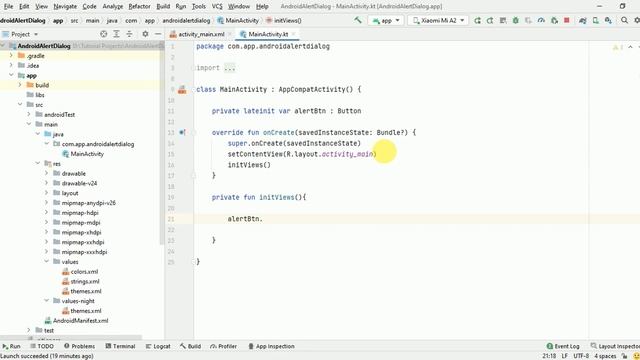Click the Run with Coverage icon

tap(528, 20)
